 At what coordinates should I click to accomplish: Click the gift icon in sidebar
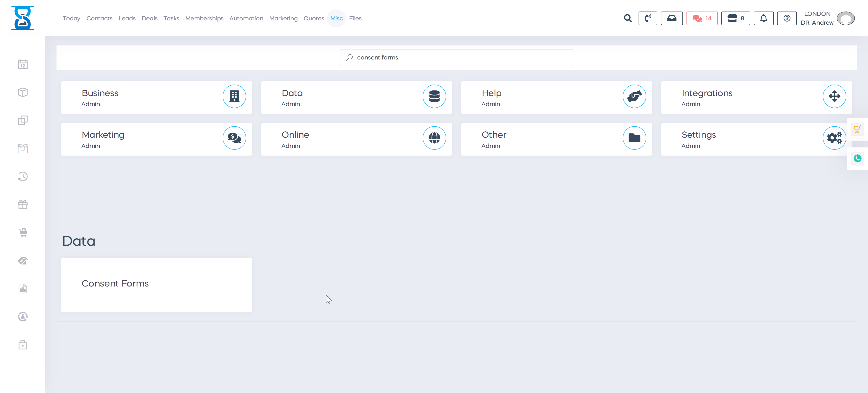(23, 205)
